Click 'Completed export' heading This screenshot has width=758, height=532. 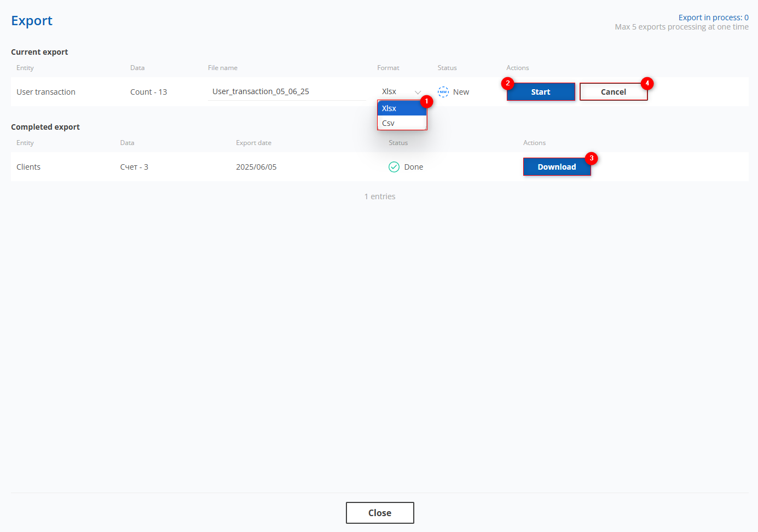point(45,127)
